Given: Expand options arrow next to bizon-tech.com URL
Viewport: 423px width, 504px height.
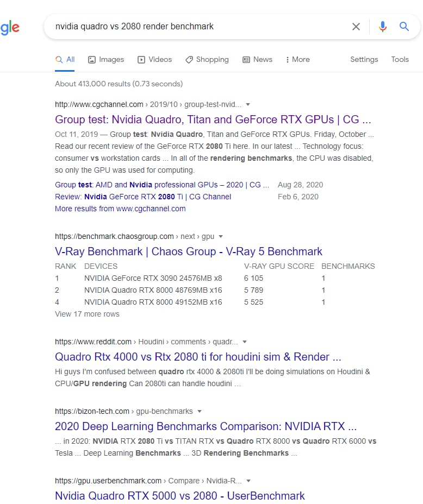Looking at the screenshot, I should click(200, 412).
